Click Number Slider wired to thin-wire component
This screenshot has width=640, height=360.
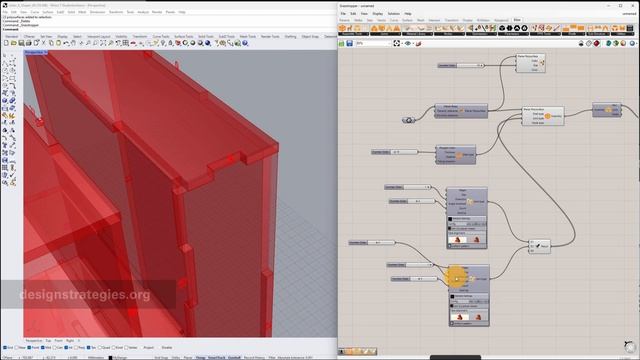395,152
